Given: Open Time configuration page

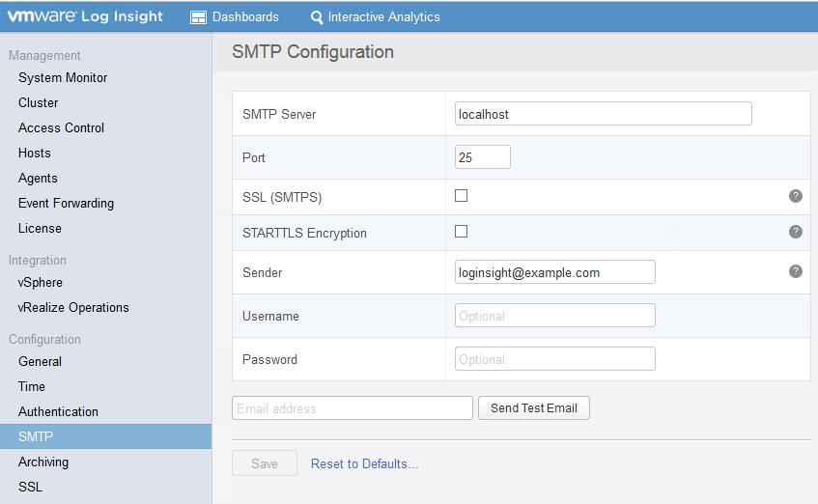Looking at the screenshot, I should click(x=31, y=386).
